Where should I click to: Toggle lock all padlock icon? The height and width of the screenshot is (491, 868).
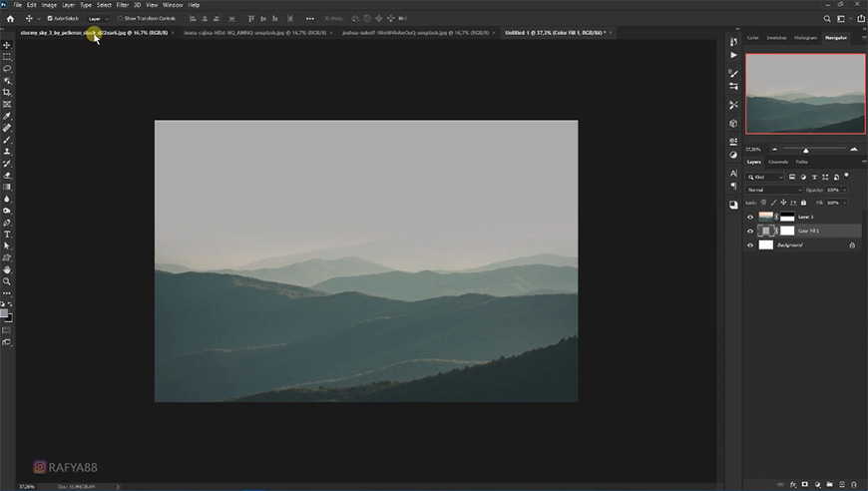[x=804, y=203]
